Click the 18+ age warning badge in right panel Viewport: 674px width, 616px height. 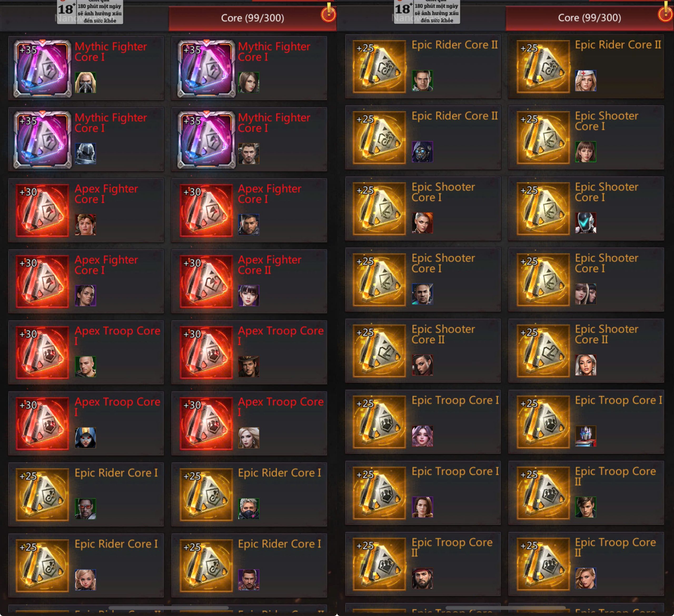coord(427,12)
